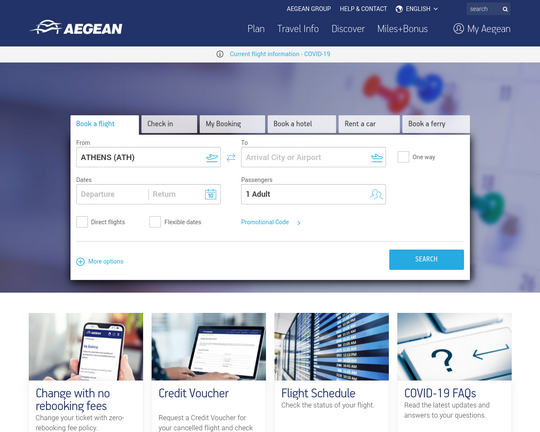Open the Help & Contact link
This screenshot has width=540, height=432.
click(x=363, y=9)
